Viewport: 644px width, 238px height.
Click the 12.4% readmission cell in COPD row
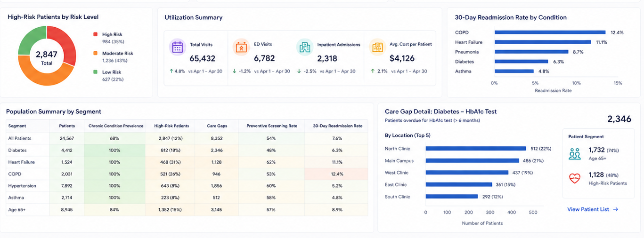pyautogui.click(x=337, y=174)
